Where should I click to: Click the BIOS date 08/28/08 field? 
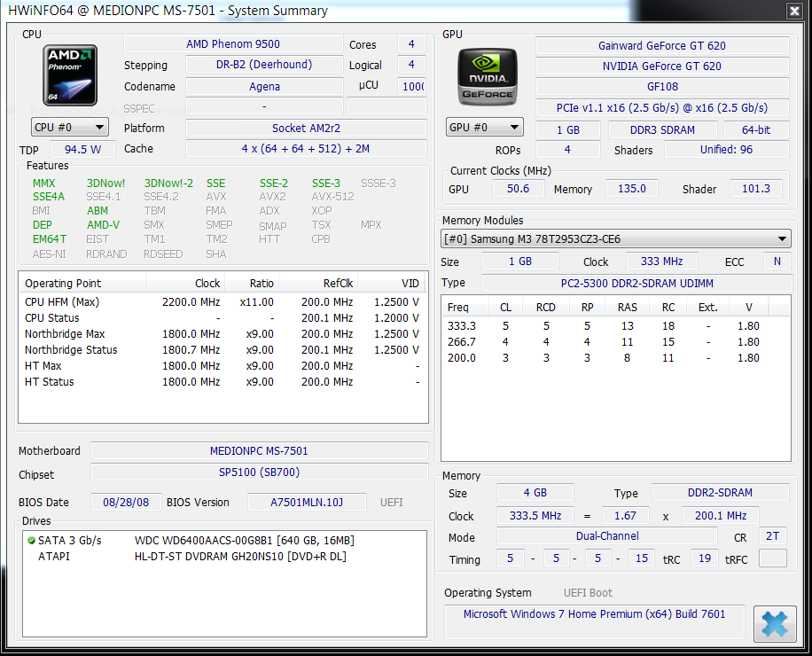[x=126, y=503]
